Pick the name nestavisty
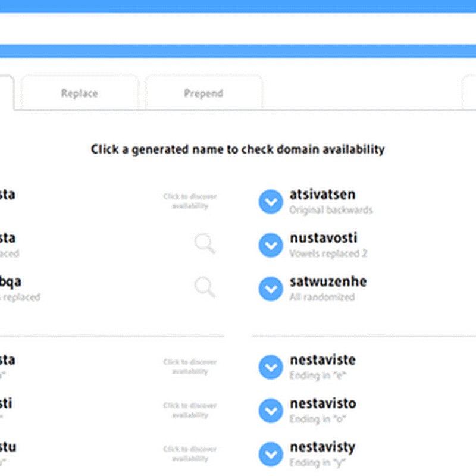The image size is (476, 476). 322,447
